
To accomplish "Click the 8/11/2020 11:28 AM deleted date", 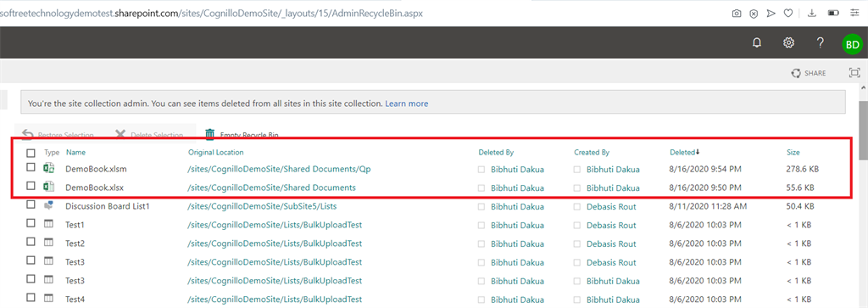I will (x=708, y=207).
